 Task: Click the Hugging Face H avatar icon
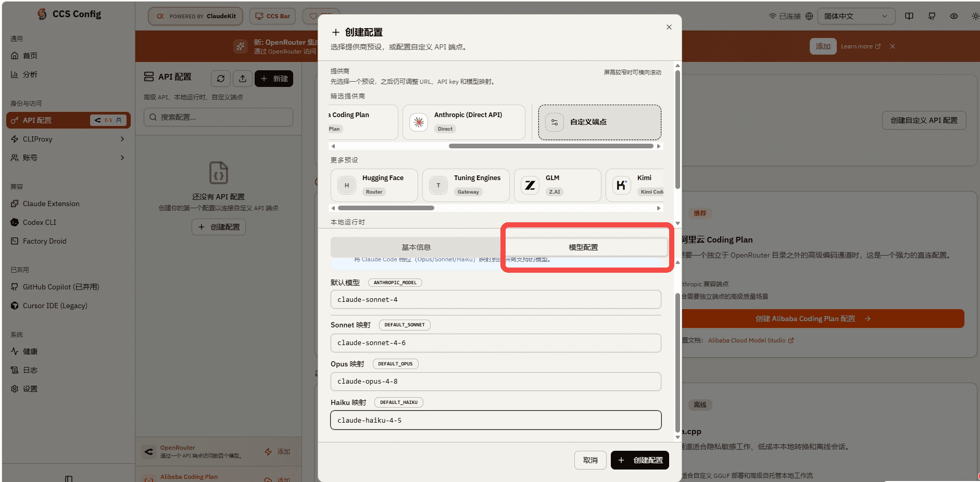pos(347,185)
